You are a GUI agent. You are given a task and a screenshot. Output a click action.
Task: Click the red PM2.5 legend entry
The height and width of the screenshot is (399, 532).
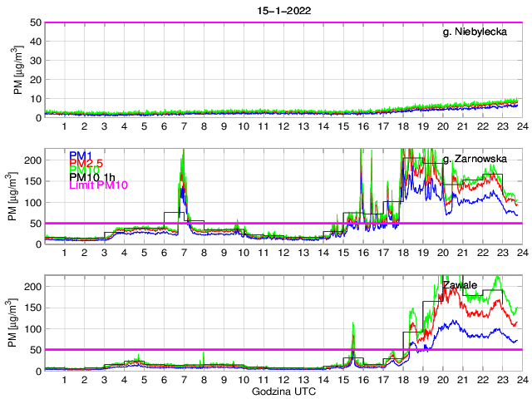86,163
